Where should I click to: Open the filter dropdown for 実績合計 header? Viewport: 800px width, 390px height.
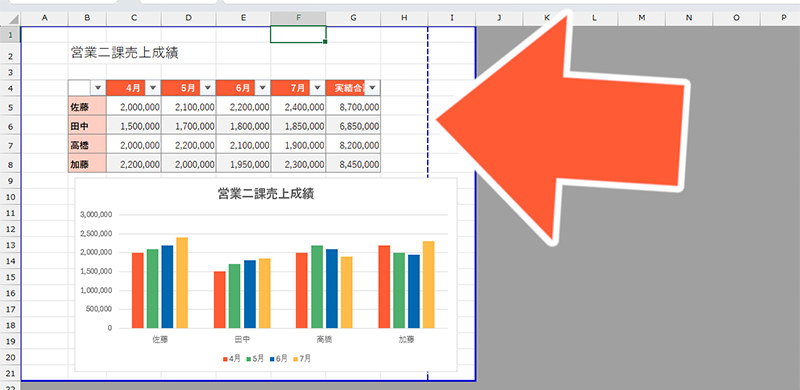(372, 88)
